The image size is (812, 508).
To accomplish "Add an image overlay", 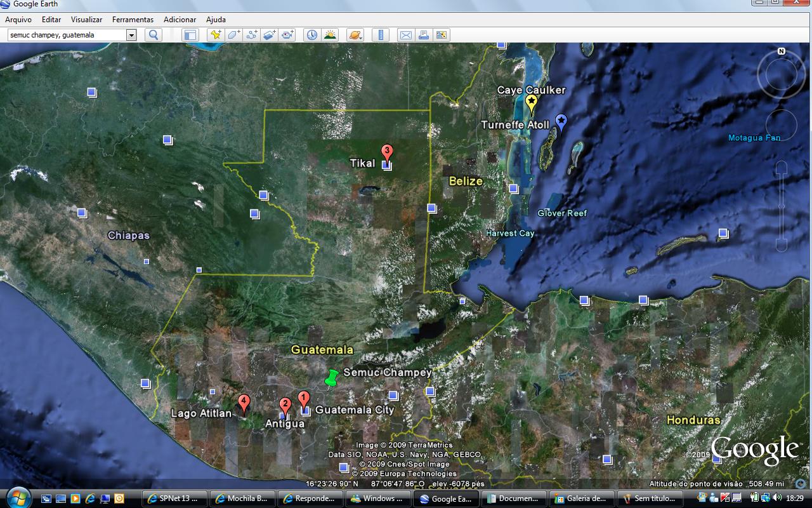I will [x=270, y=35].
